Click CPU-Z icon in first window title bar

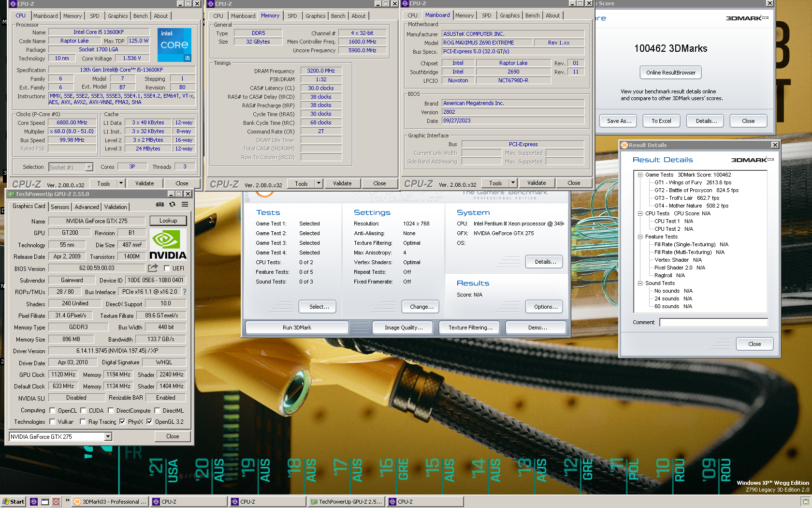pos(13,3)
